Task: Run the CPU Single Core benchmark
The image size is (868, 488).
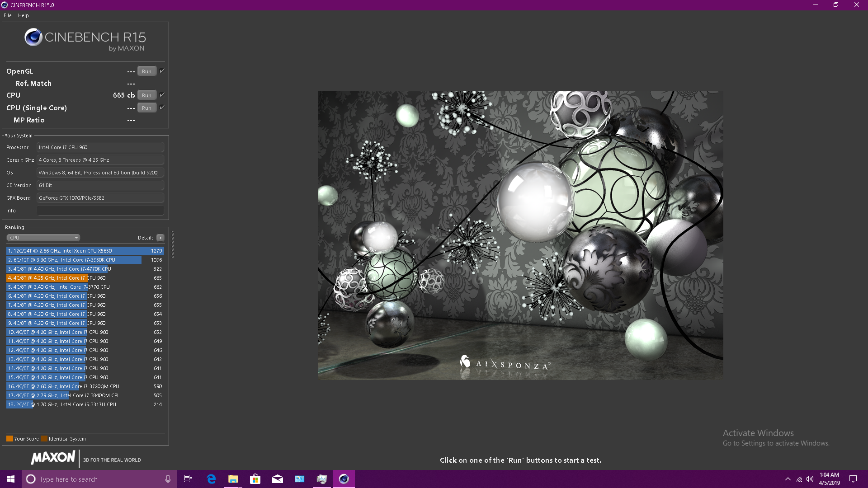Action: 147,108
